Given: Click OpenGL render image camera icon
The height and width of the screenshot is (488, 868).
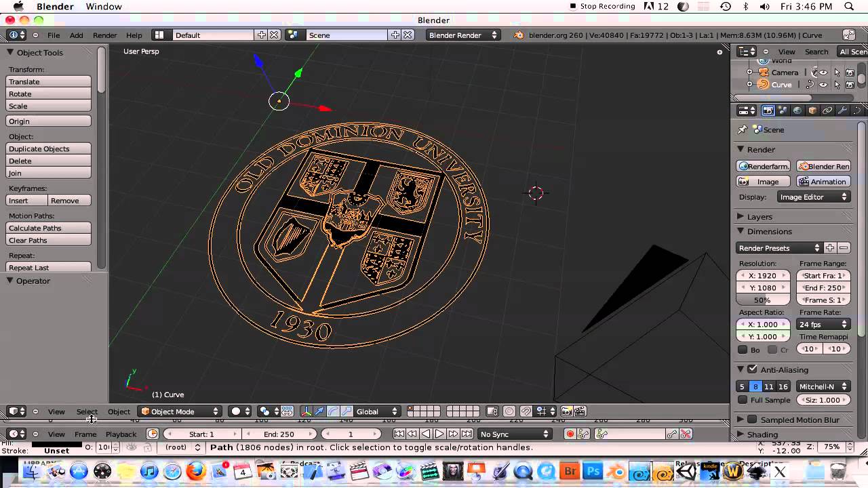Looking at the screenshot, I should tap(567, 411).
